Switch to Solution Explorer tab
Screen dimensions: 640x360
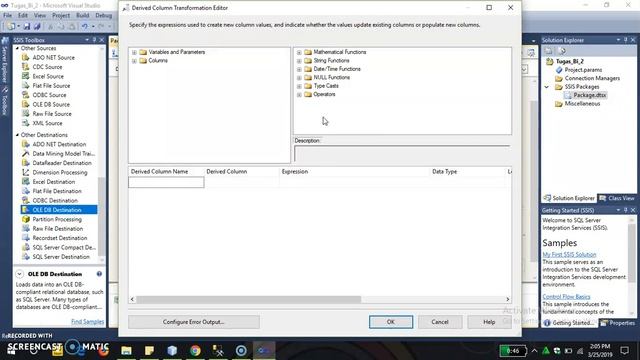[x=569, y=198]
